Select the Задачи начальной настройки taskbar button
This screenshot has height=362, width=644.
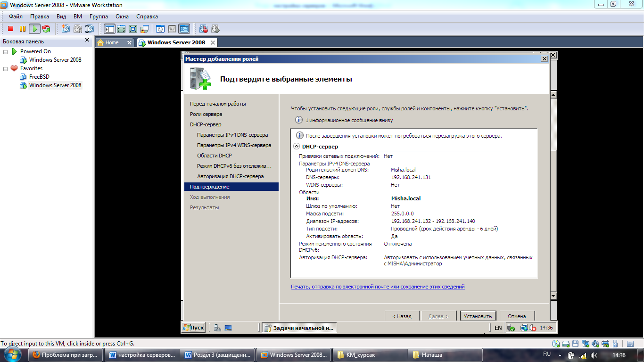(299, 328)
